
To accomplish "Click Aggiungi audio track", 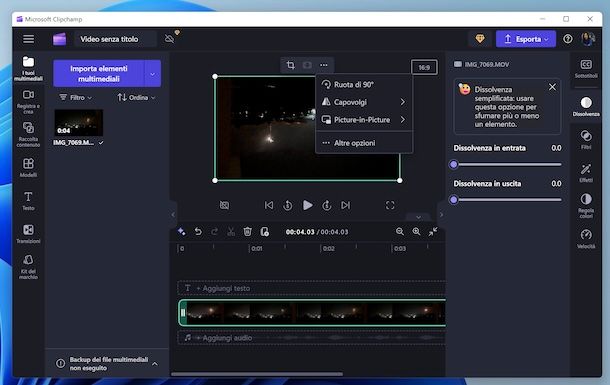I will [312, 338].
